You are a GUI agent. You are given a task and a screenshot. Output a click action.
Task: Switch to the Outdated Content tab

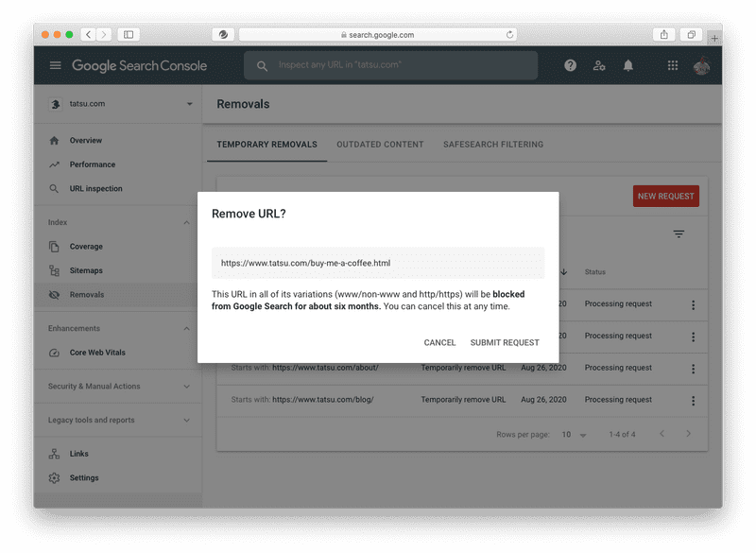380,145
